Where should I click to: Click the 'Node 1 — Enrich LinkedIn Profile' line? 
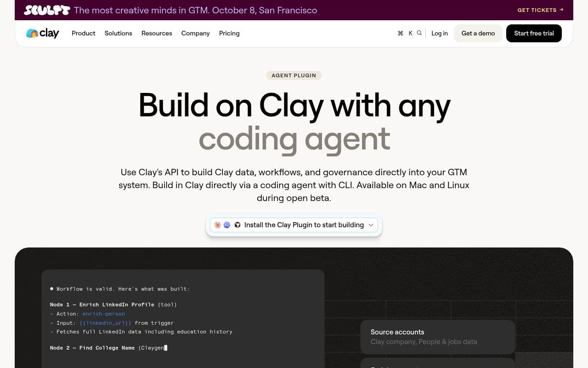(113, 305)
